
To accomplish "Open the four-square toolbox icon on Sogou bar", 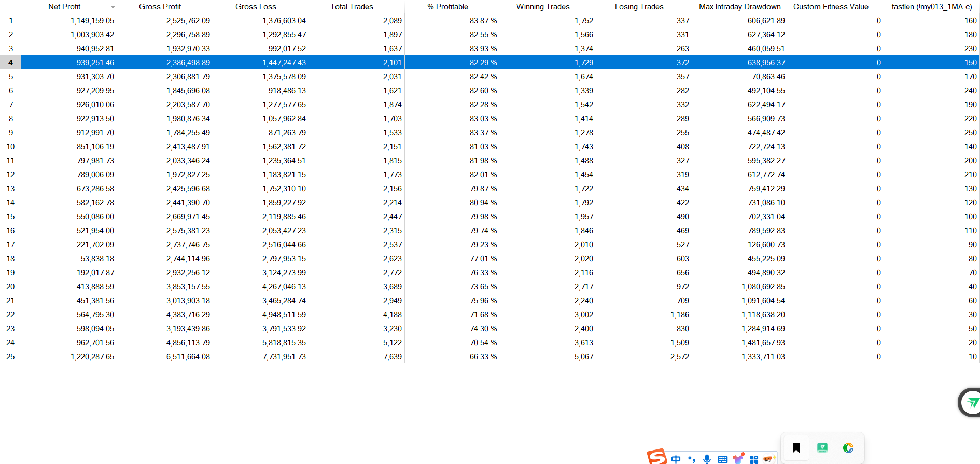I will point(754,459).
